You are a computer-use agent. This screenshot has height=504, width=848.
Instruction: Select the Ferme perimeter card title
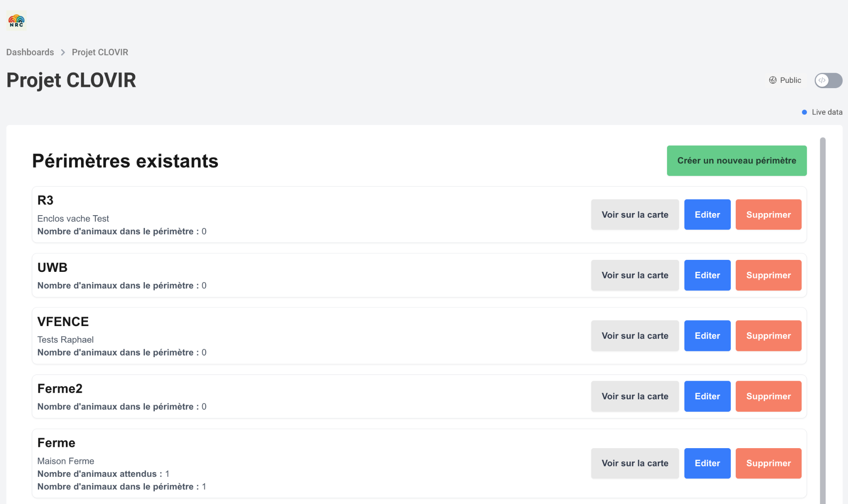pyautogui.click(x=56, y=443)
